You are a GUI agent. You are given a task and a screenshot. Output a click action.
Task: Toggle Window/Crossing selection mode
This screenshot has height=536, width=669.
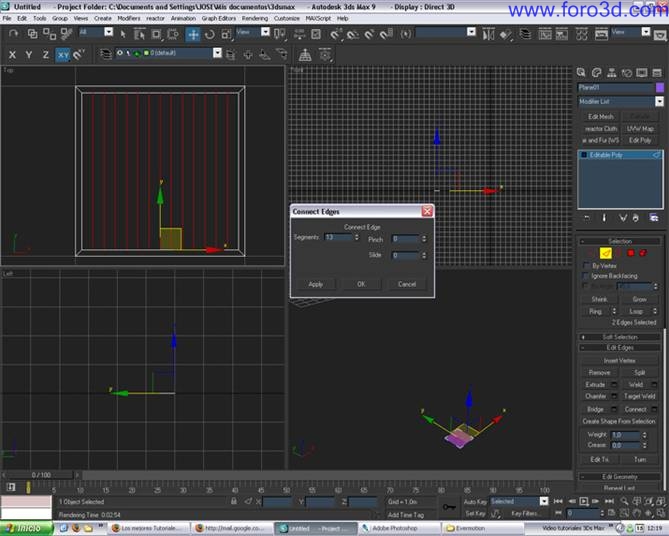[x=173, y=34]
